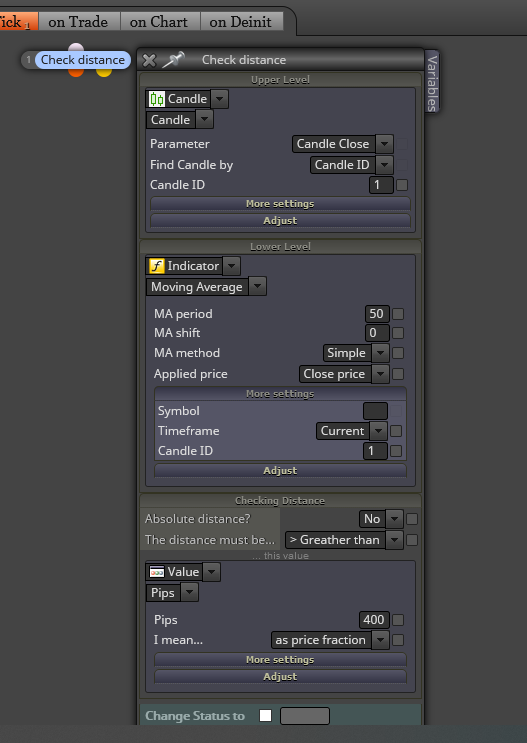Open the Applied price dropdown
Viewport: 527px width, 743px height.
381,374
